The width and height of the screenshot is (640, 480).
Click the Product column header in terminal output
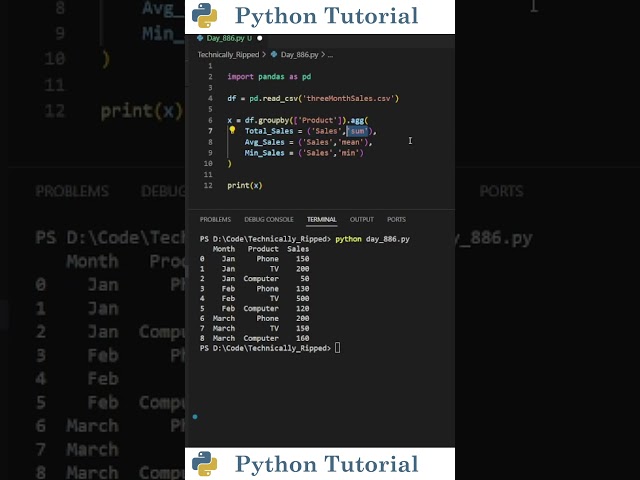[x=263, y=249]
